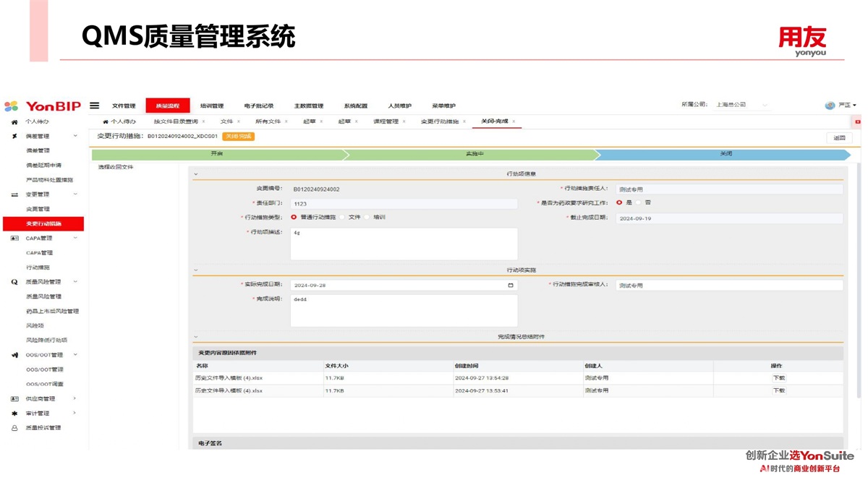Open the 培训管理 top menu
868x488 pixels.
point(212,106)
